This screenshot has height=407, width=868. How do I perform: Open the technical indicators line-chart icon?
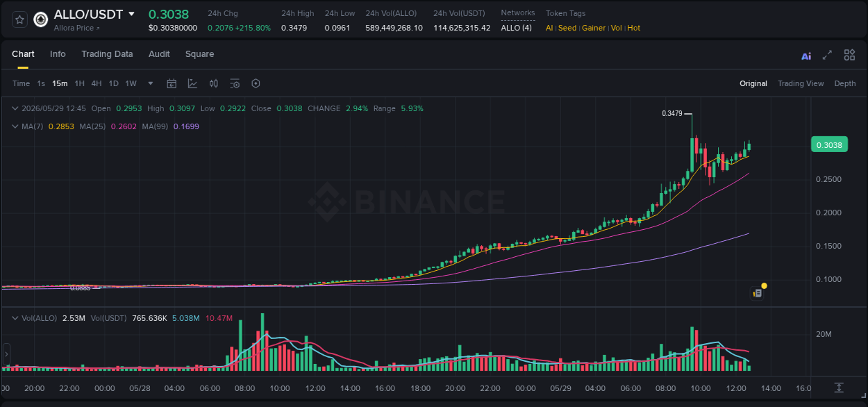click(192, 83)
